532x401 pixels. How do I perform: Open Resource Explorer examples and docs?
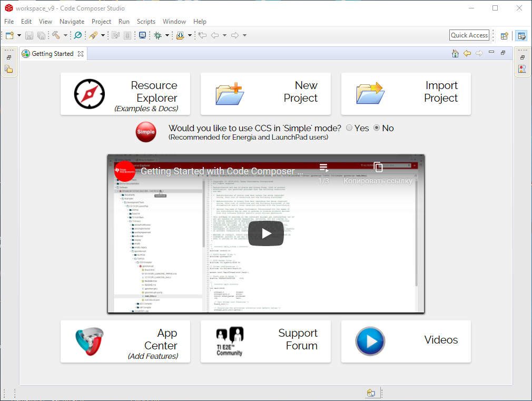click(125, 94)
